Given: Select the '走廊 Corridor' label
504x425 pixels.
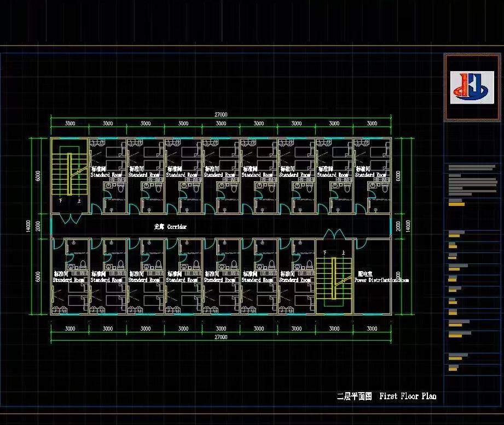Looking at the screenshot, I should [x=170, y=227].
